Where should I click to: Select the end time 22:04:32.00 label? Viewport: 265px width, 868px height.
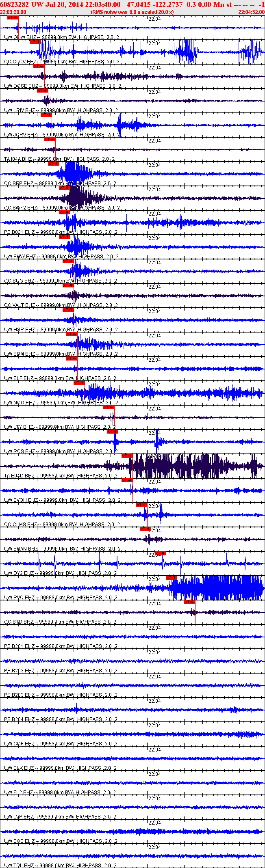pos(251,12)
